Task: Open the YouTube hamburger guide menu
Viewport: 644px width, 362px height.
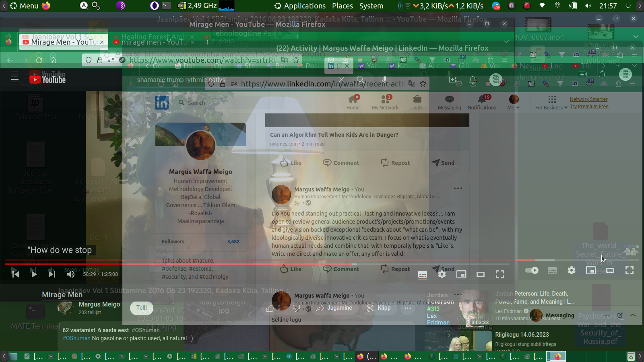Action: (x=15, y=77)
